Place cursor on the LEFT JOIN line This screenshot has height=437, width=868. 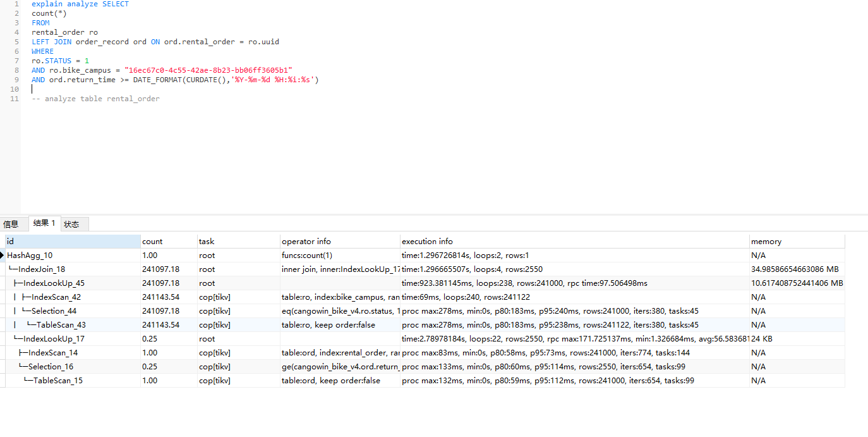[155, 42]
